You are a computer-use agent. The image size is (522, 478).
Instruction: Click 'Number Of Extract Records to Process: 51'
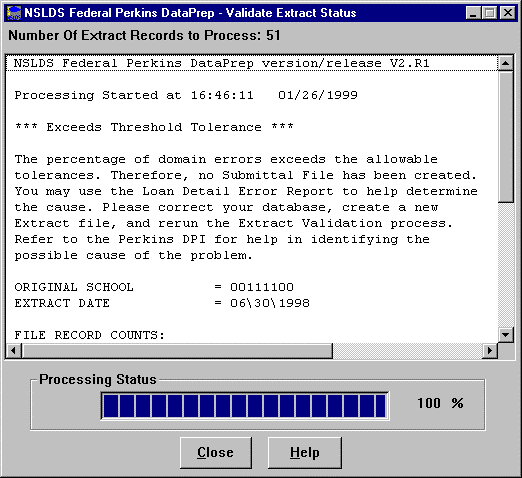[144, 35]
